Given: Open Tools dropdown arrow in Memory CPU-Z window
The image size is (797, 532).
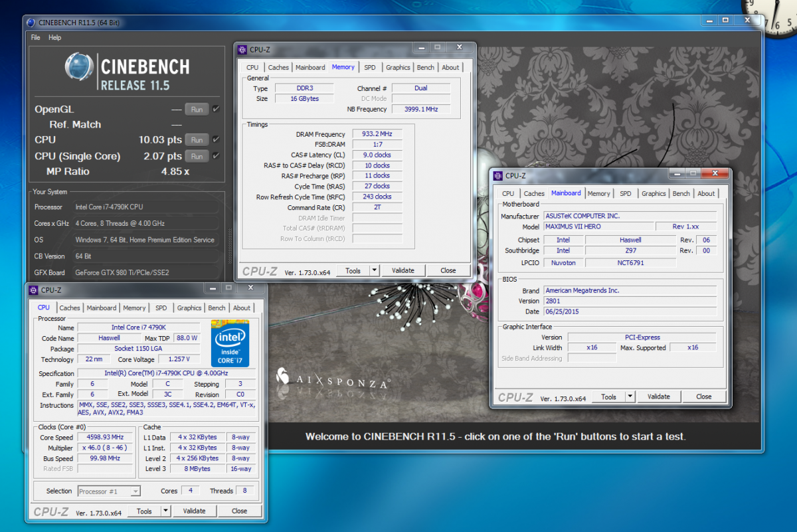Looking at the screenshot, I should 374,270.
